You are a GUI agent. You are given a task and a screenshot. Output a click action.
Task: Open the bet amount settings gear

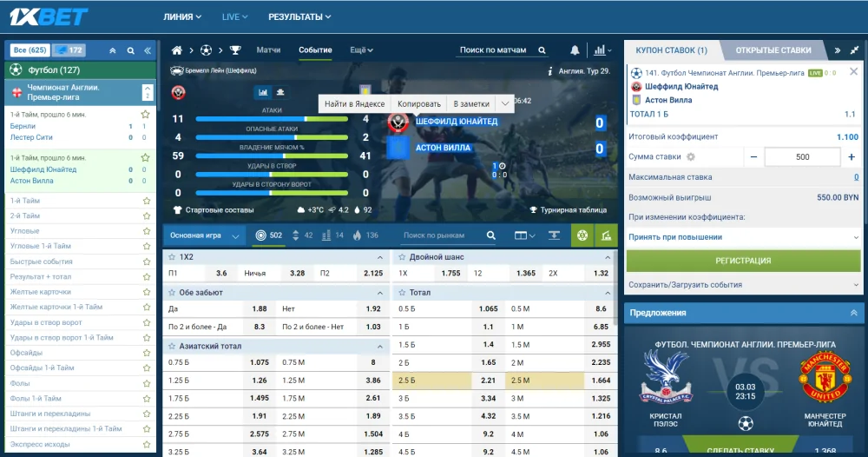click(x=691, y=157)
